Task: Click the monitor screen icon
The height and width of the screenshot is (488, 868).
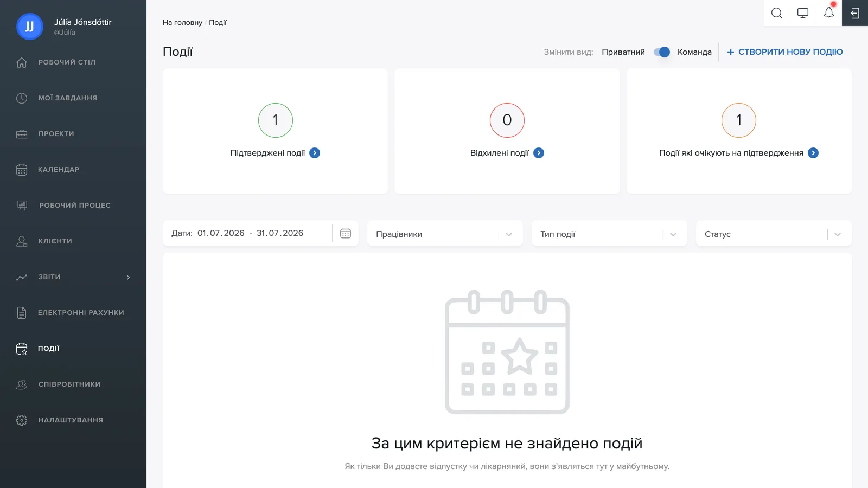Action: click(803, 13)
